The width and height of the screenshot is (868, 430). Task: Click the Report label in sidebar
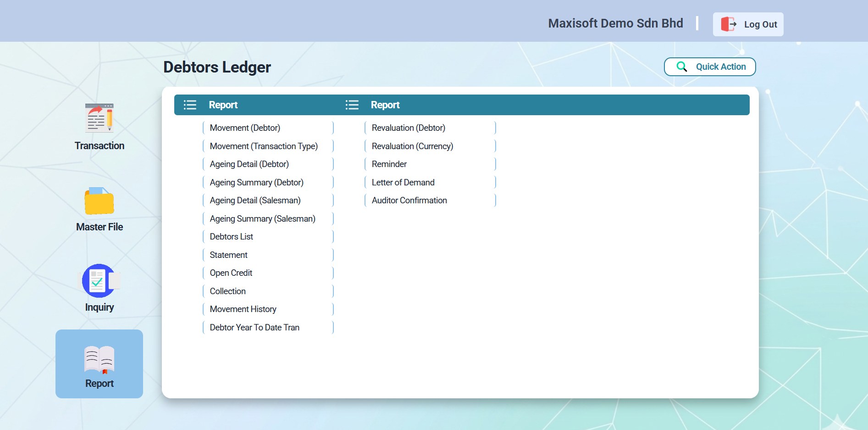pyautogui.click(x=100, y=383)
